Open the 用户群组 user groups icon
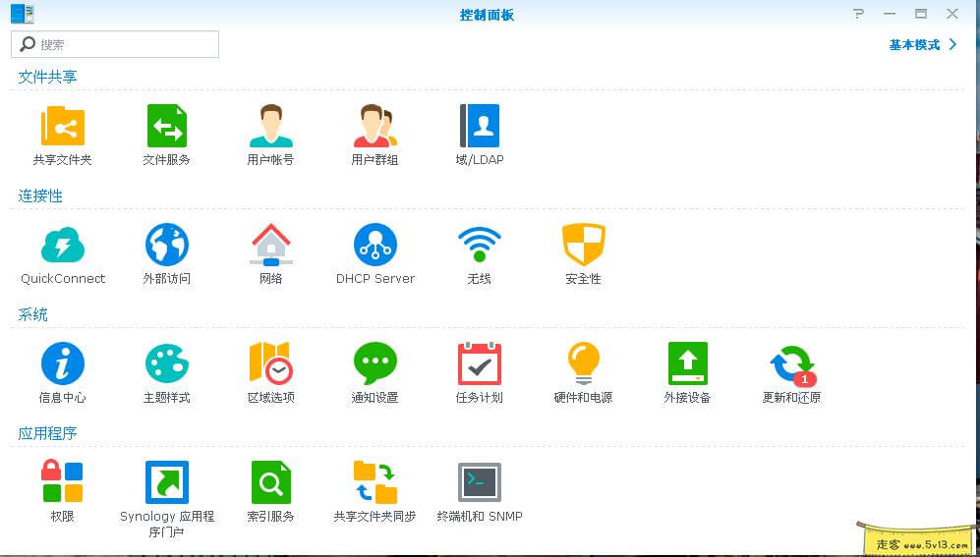The width and height of the screenshot is (980, 557). [375, 127]
